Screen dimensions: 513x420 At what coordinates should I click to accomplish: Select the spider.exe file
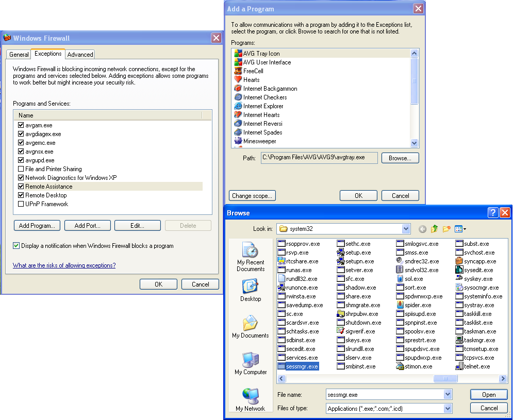pos(413,305)
